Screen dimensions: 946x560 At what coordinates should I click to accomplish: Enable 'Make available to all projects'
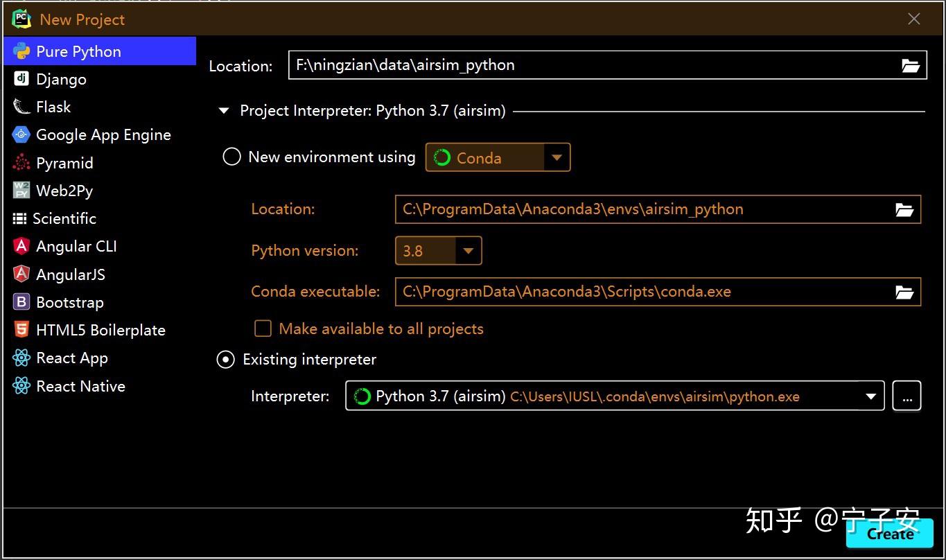pyautogui.click(x=263, y=329)
